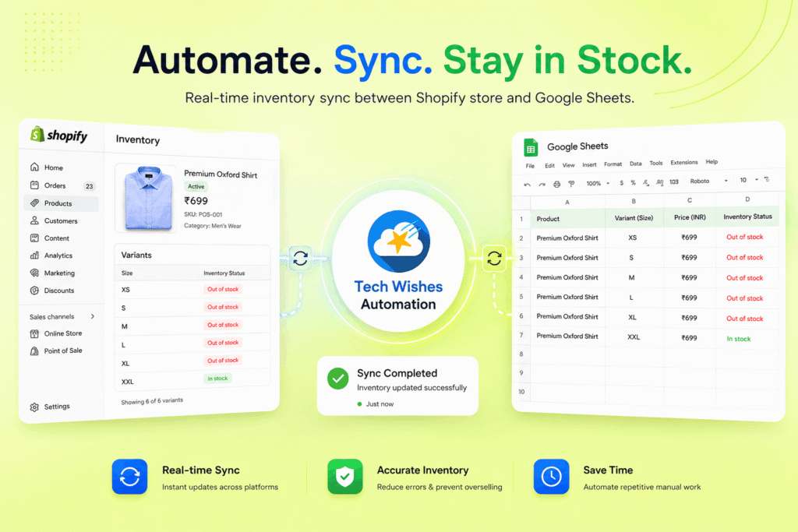The image size is (798, 532).
Task: Click the Product header cell in Sheets
Action: point(567,219)
